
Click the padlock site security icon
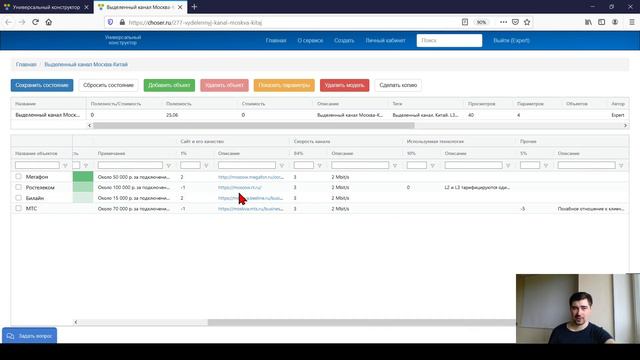[x=122, y=22]
